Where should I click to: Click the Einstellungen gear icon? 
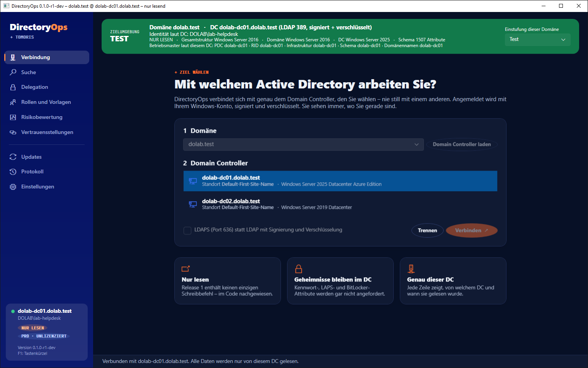click(13, 187)
